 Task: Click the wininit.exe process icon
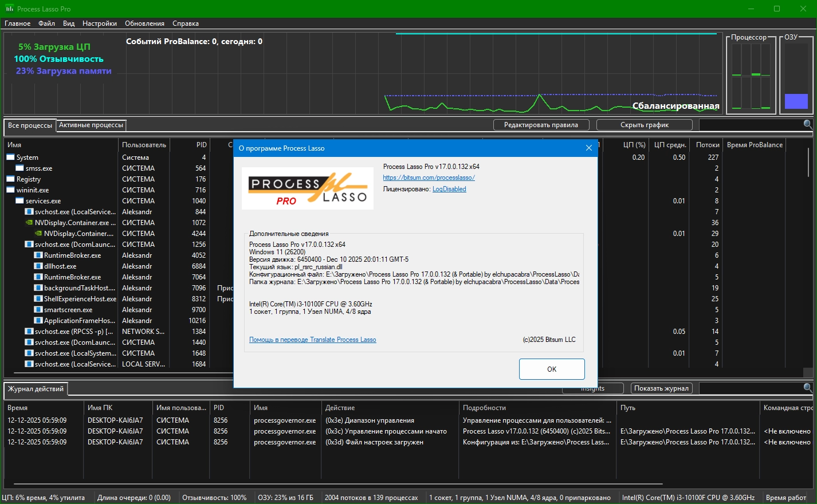[10, 190]
